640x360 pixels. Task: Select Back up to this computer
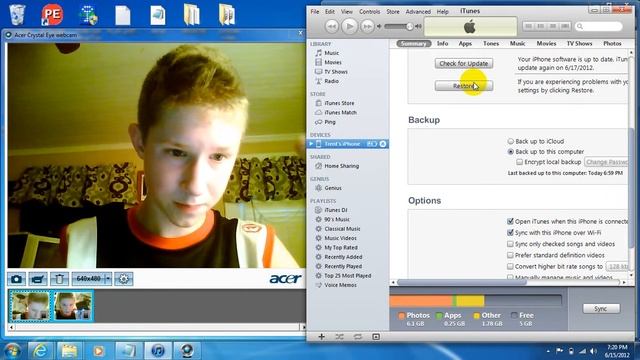point(511,152)
